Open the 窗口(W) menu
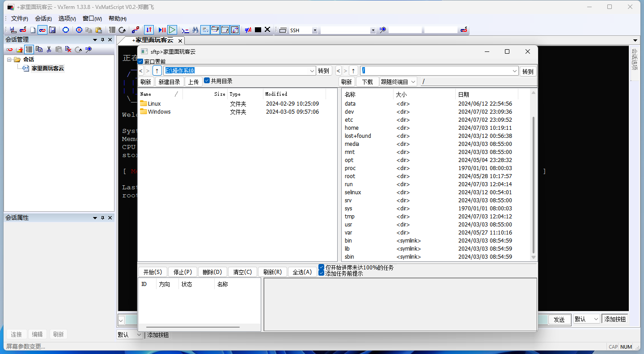The height and width of the screenshot is (354, 644). click(x=92, y=18)
